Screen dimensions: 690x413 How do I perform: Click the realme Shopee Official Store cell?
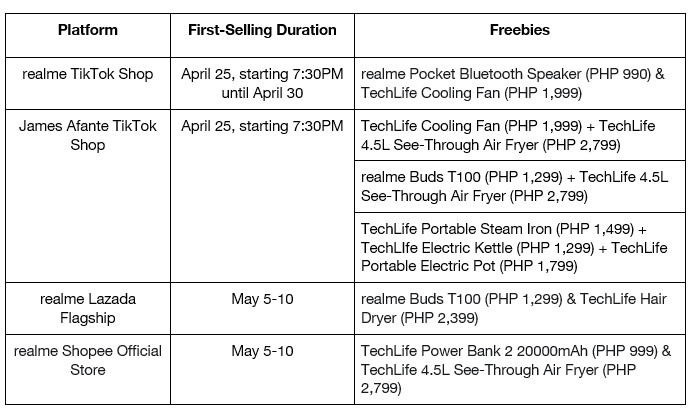point(88,360)
